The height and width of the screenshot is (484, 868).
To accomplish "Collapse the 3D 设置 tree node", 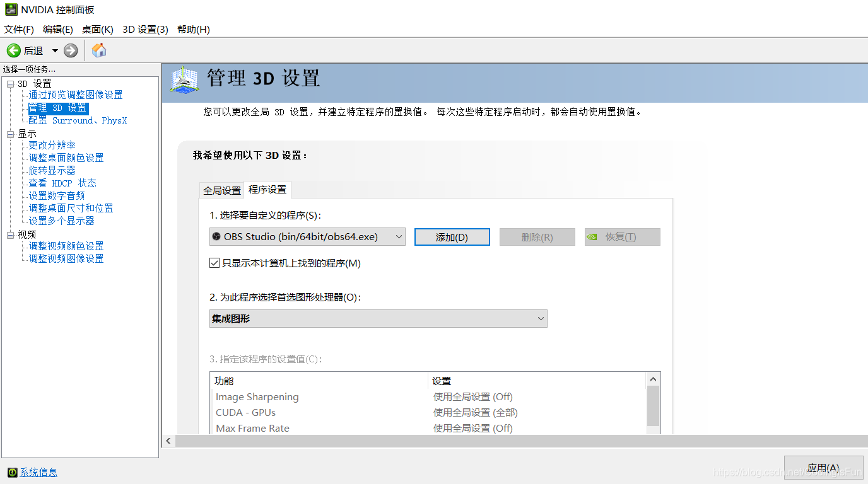I will [10, 84].
